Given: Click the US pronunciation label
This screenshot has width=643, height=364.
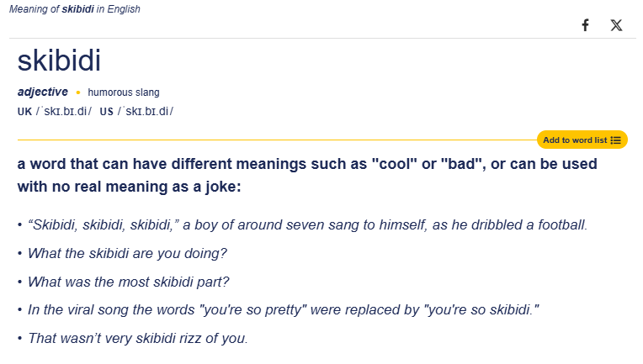Looking at the screenshot, I should 106,112.
